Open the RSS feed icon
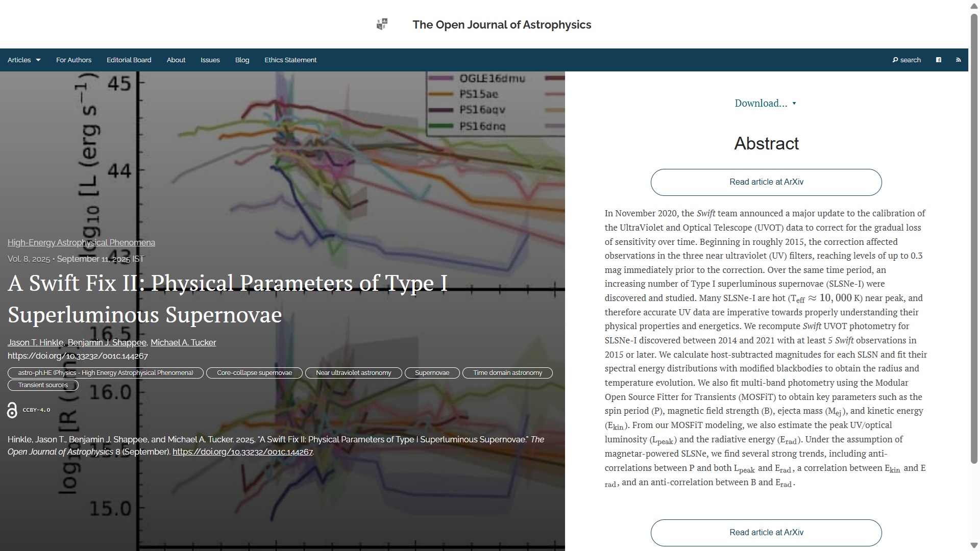The width and height of the screenshot is (980, 551). [958, 60]
